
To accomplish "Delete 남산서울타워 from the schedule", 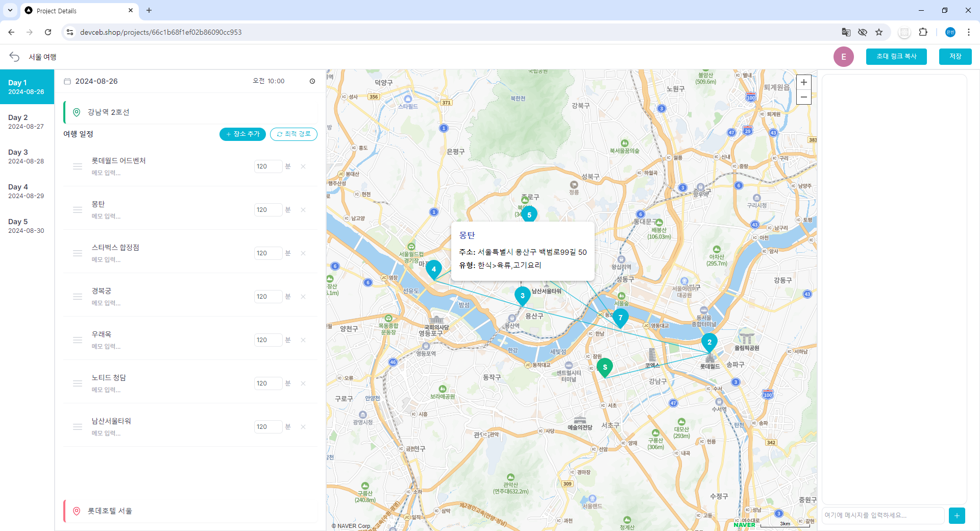I will (x=303, y=427).
